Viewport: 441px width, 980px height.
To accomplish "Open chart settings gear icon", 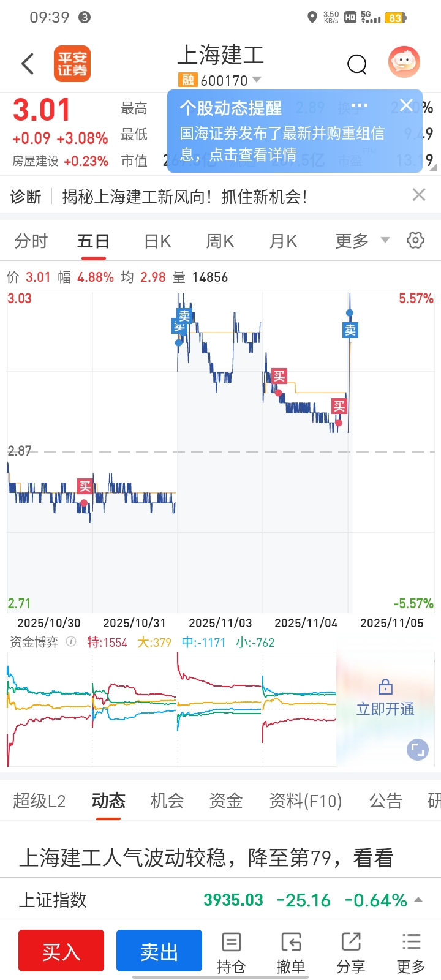I will click(x=415, y=240).
